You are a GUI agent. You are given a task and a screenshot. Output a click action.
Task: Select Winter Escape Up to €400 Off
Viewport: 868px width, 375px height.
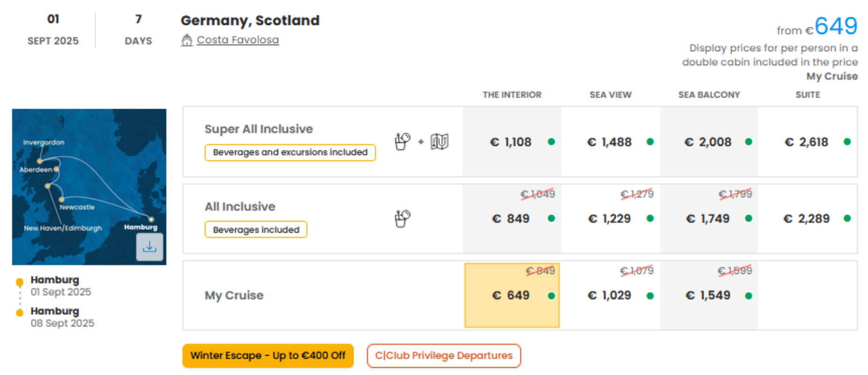point(268,356)
